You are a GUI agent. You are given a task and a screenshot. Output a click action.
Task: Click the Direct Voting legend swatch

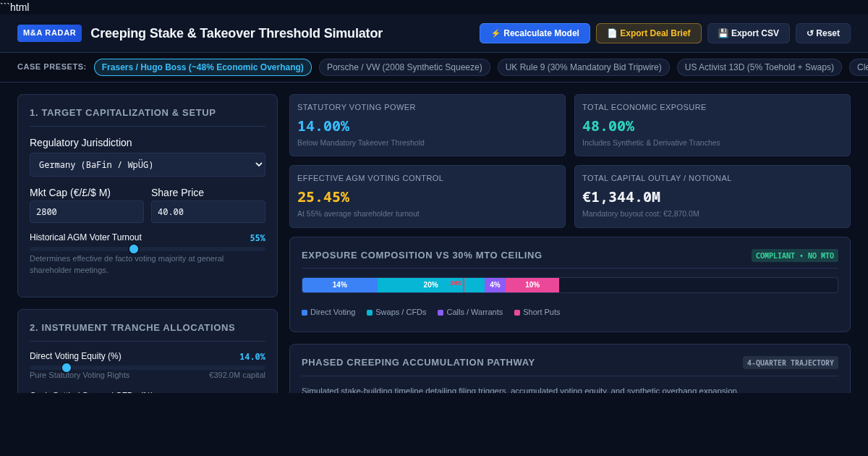(305, 313)
